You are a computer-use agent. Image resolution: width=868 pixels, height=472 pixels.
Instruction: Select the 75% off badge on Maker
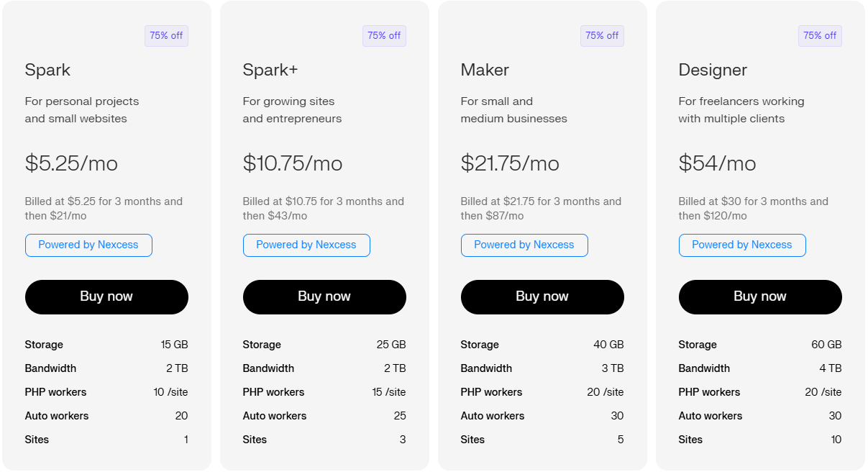[x=602, y=35]
